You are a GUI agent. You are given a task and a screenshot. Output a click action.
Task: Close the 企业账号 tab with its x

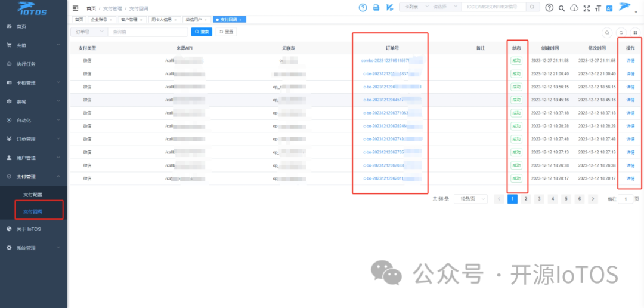coord(110,19)
